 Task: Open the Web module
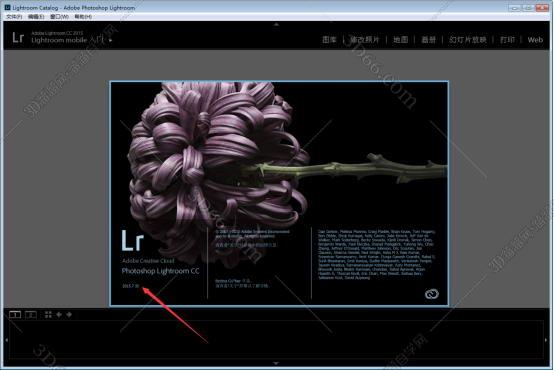pyautogui.click(x=535, y=40)
